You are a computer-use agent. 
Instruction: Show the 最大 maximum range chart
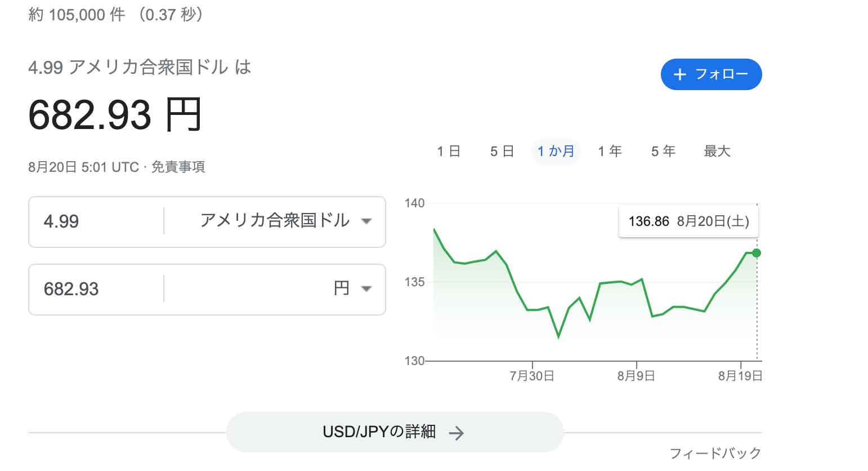coord(717,151)
